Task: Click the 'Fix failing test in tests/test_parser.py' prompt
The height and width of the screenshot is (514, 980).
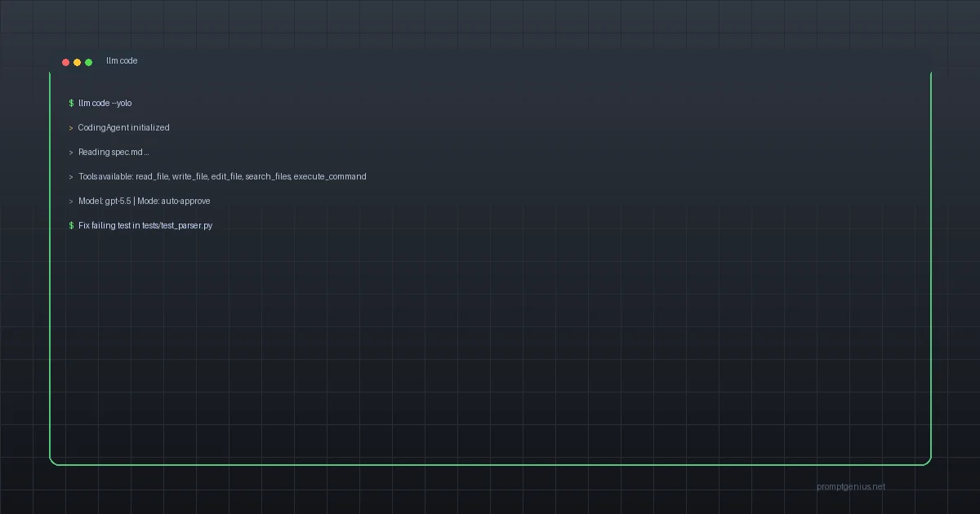Action: [x=145, y=226]
